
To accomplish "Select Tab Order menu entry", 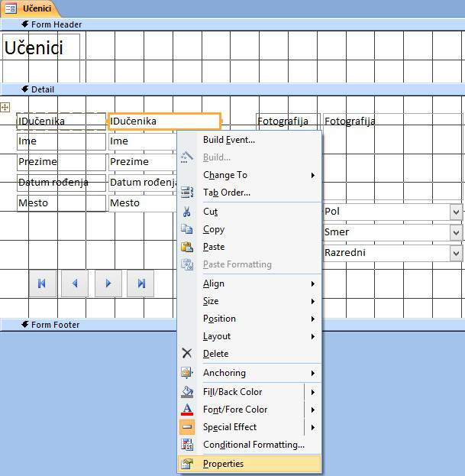I will click(x=249, y=193).
